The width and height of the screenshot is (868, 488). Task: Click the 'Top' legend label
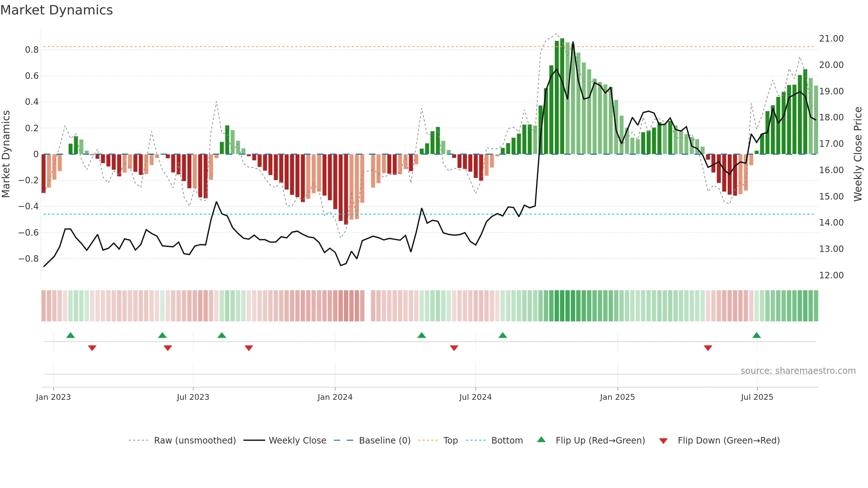click(451, 441)
